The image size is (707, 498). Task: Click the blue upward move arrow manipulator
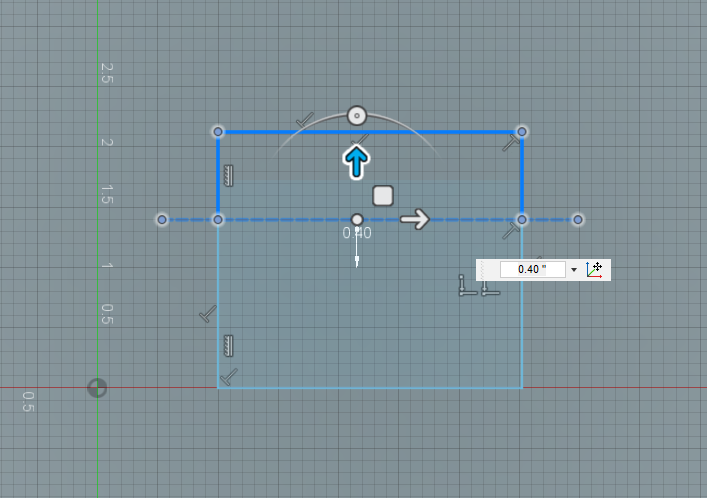356,162
